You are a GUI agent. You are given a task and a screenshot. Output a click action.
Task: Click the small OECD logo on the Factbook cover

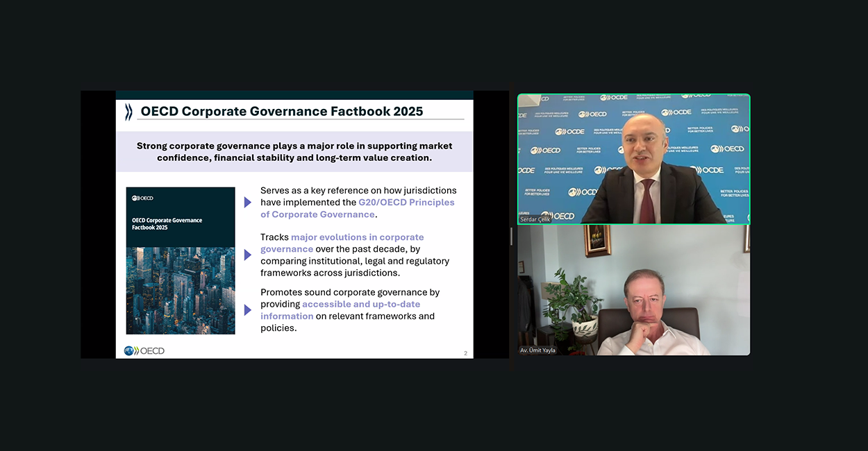tap(142, 198)
